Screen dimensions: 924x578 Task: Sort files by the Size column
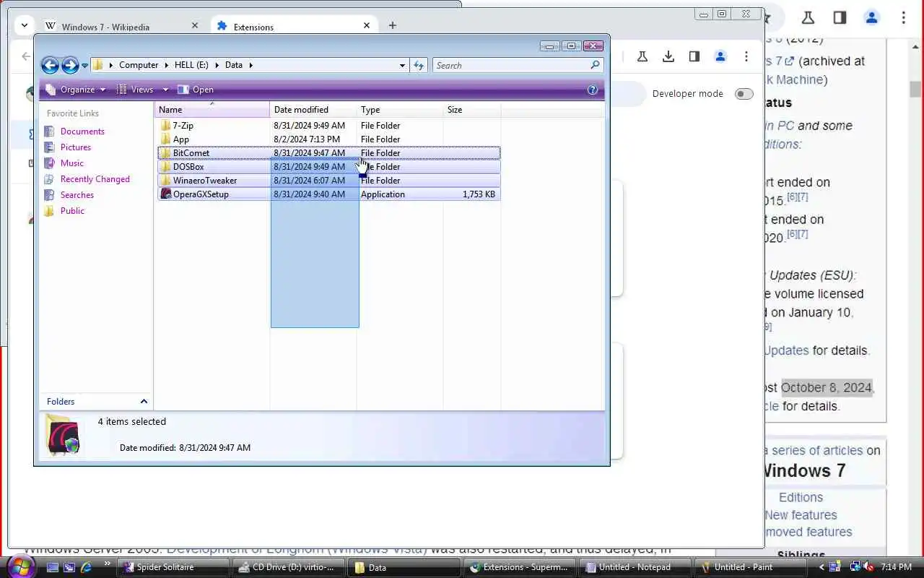click(472, 110)
